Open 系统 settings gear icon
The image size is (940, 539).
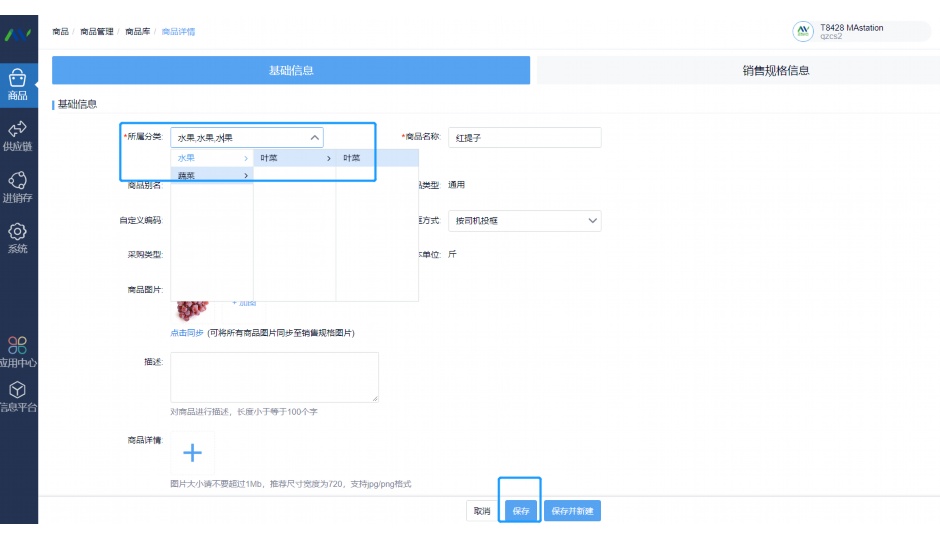pos(18,237)
